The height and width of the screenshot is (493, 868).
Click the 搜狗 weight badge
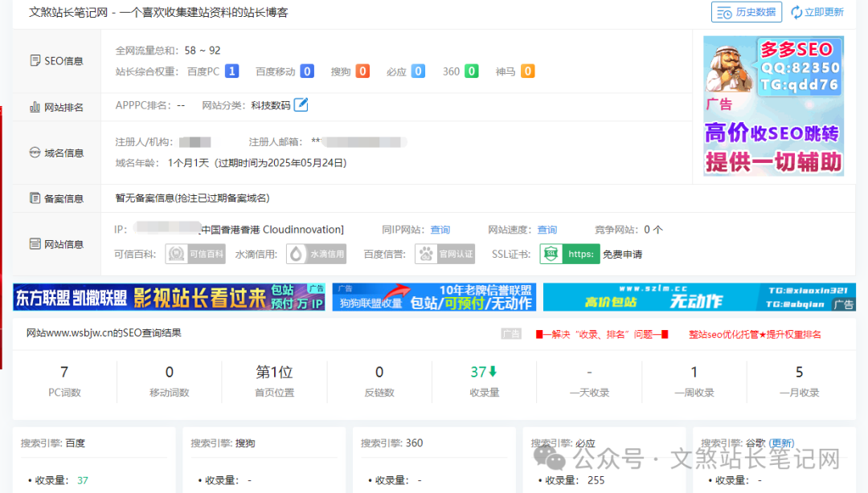tap(362, 71)
